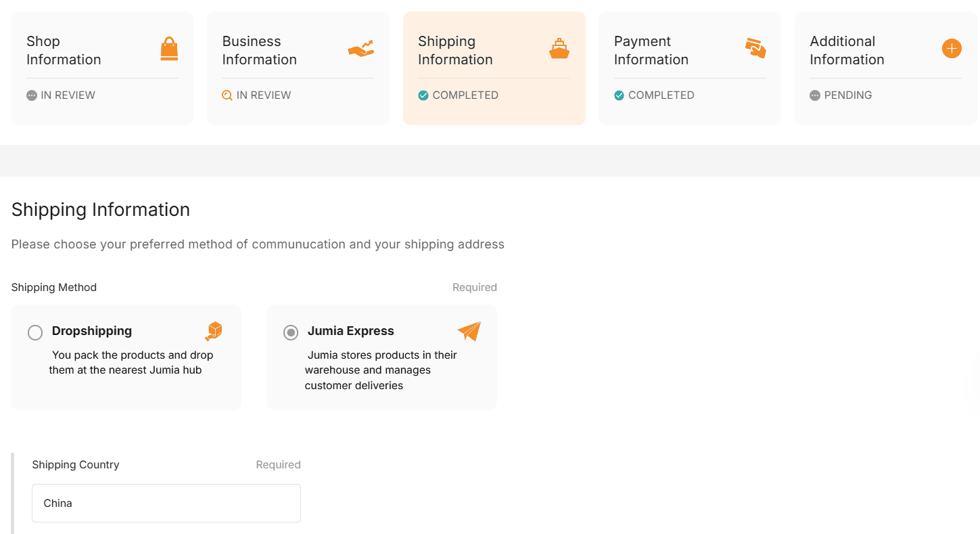Click the orange In Review status icon under Business Information
The height and width of the screenshot is (534, 980).
227,95
